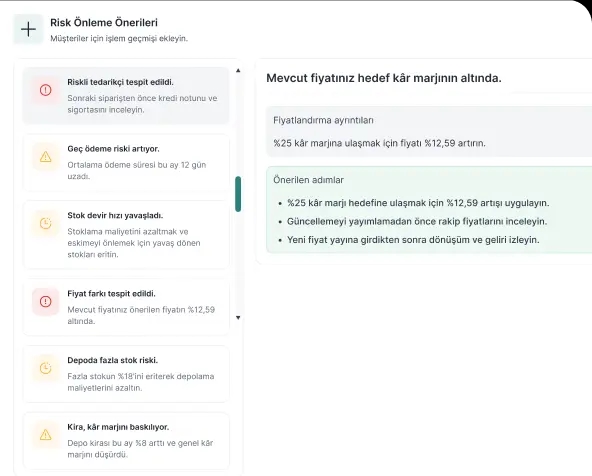Click the green scrollbar thumb in risk list
592x476 pixels.
(x=238, y=194)
